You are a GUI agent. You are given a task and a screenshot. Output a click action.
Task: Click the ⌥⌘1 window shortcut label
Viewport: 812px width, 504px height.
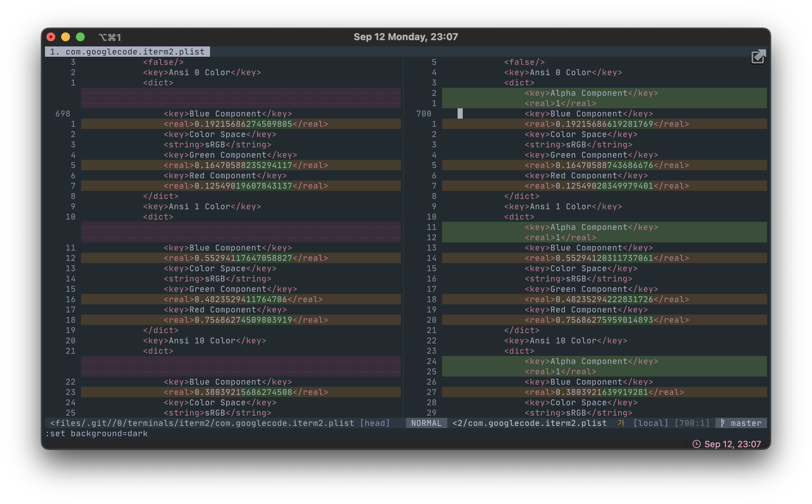point(110,37)
